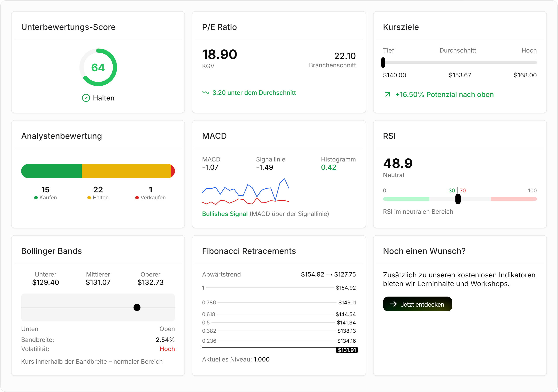Screen dimensions: 558x392
Task: Click the Fibonacci Retracements heading
Action: pos(249,251)
